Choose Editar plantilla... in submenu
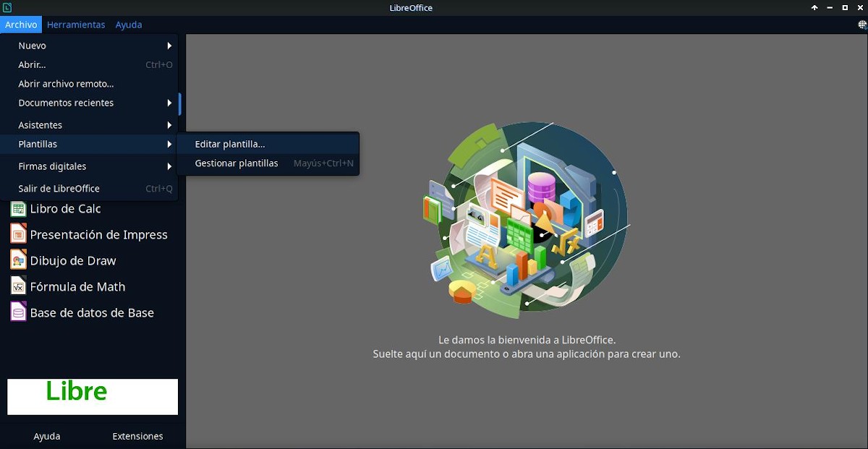Image resolution: width=868 pixels, height=449 pixels. click(x=268, y=144)
